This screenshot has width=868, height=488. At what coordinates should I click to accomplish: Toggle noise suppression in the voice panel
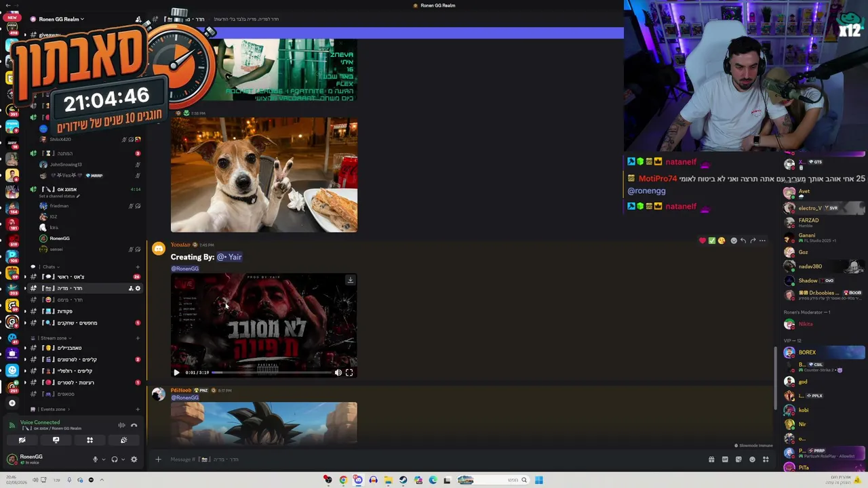[121, 426]
